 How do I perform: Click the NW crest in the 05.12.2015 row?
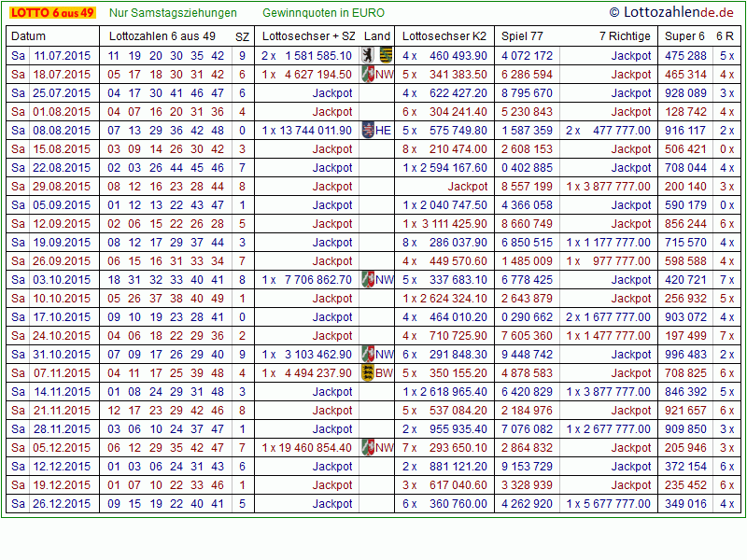coord(369,448)
